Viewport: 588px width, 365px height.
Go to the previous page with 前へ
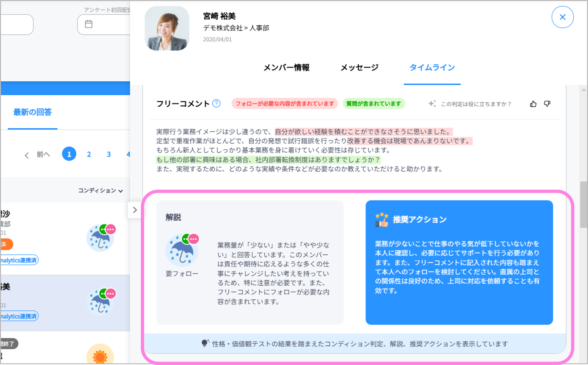pyautogui.click(x=37, y=154)
